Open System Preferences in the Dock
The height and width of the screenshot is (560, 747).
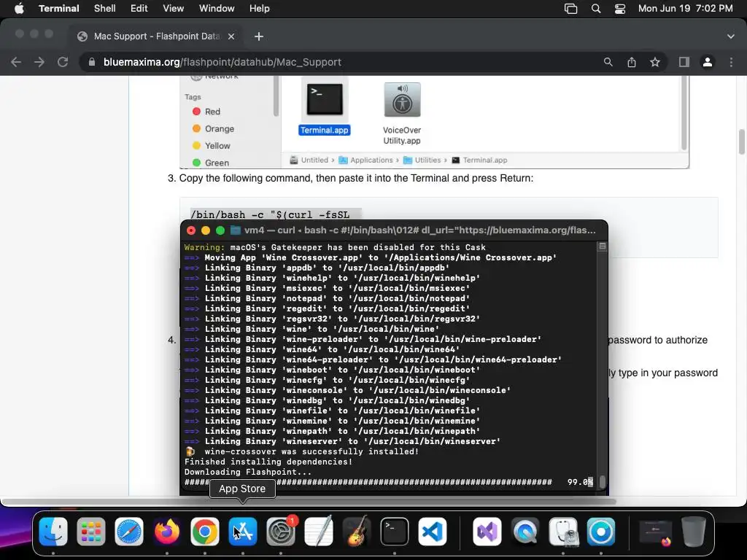click(281, 532)
